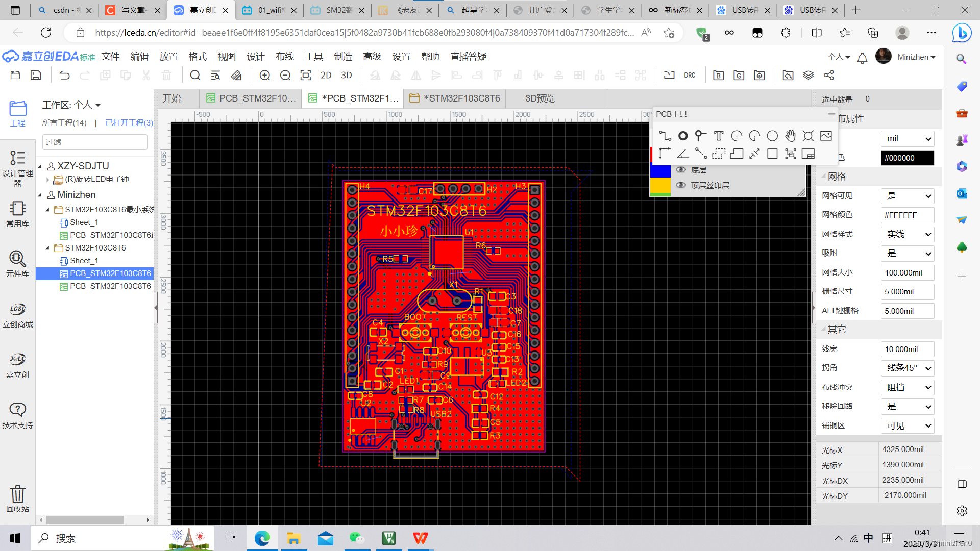
Task: Collapse the Minizhen project tree node
Action: (40, 195)
